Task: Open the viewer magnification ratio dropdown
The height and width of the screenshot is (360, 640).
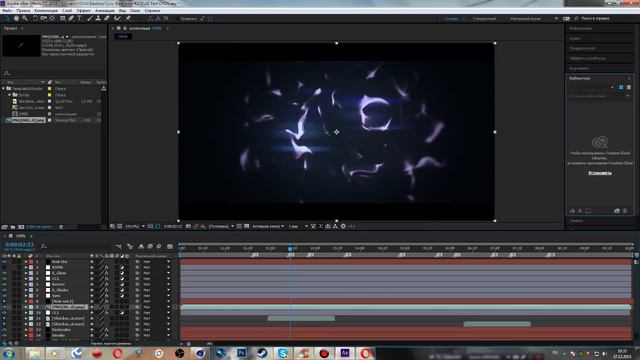Action: point(135,226)
